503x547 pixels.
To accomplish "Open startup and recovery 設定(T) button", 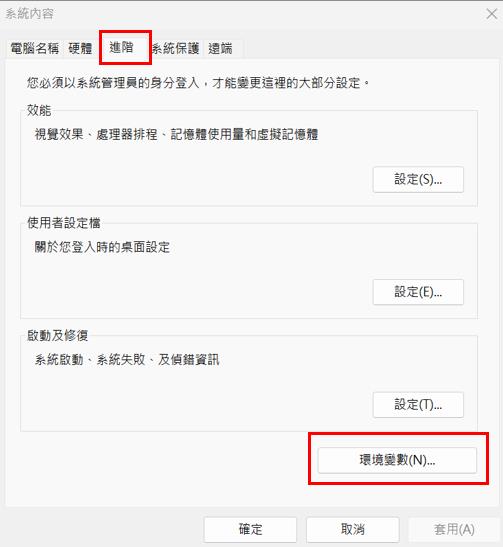I will point(418,405).
